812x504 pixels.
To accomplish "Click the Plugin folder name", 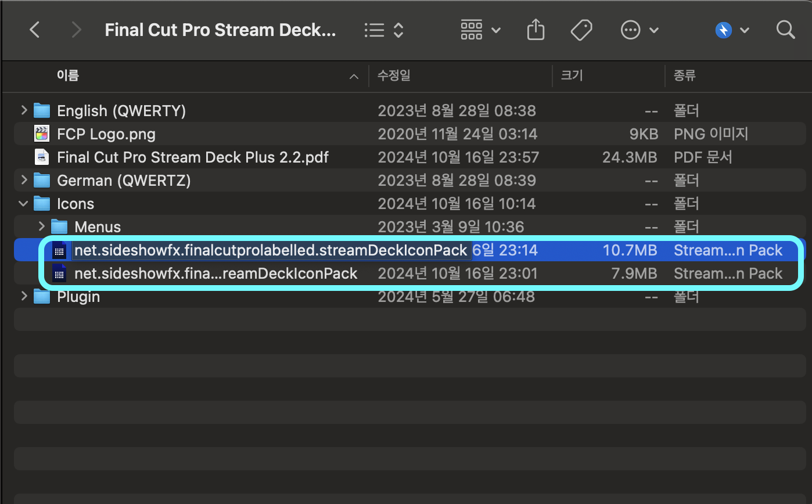I will point(78,297).
